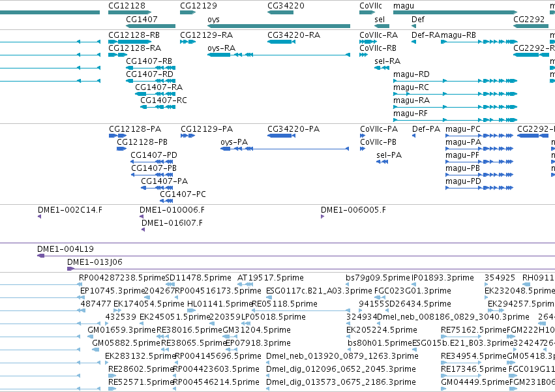Click transcript magu-RA
The width and height of the screenshot is (555, 392).
click(x=455, y=108)
